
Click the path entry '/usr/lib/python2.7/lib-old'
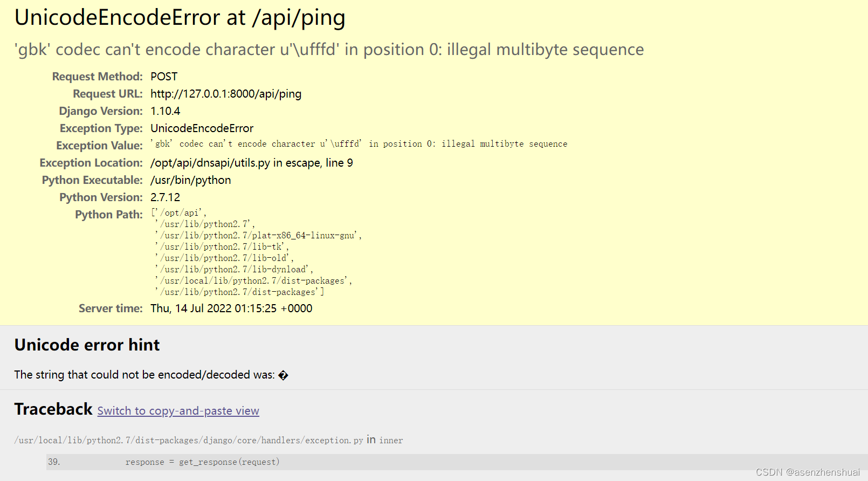point(224,258)
